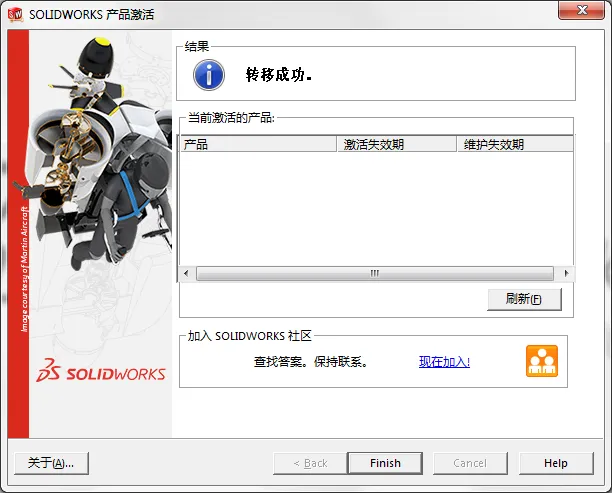The image size is (612, 493).
Task: Sort by the 产品 column header
Action: [258, 144]
